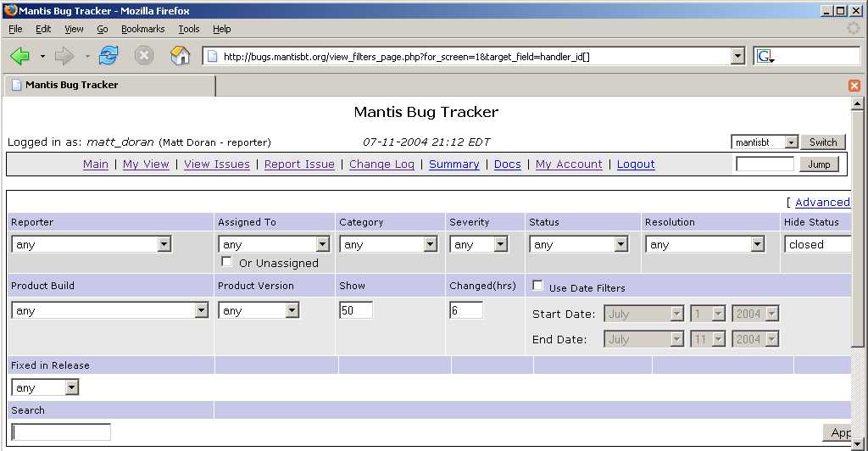Viewport: 868px width, 451px height.
Task: Click the Jump button
Action: pos(819,164)
